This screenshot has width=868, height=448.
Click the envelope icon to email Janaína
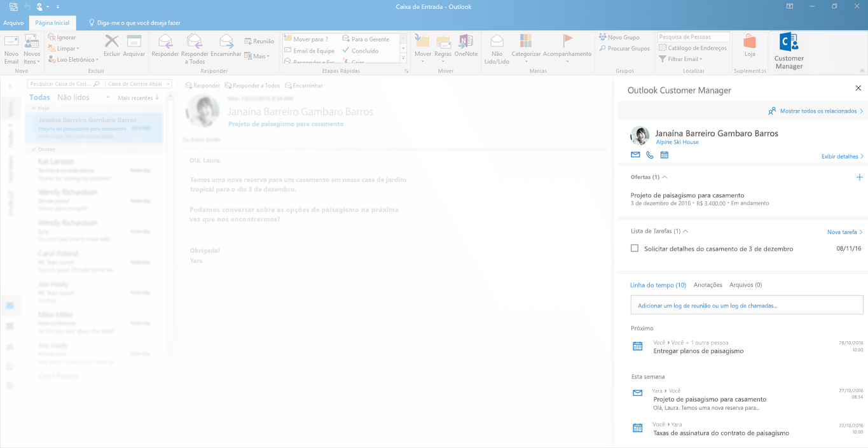pos(635,155)
